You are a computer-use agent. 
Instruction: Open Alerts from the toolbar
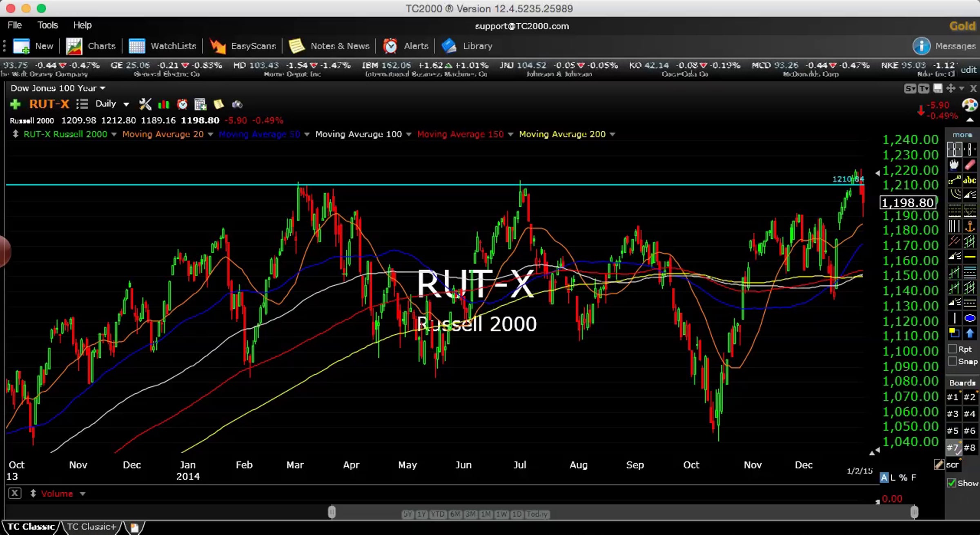[405, 46]
